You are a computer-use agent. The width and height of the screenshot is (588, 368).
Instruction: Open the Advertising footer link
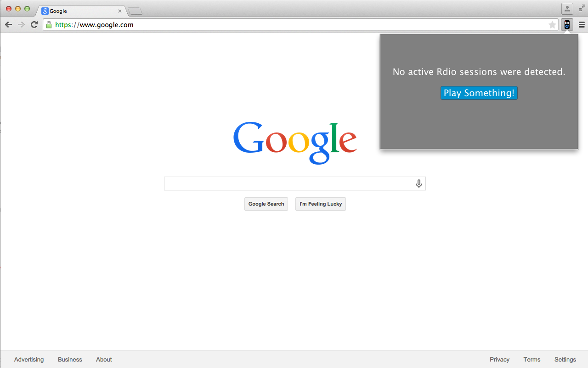[29, 360]
